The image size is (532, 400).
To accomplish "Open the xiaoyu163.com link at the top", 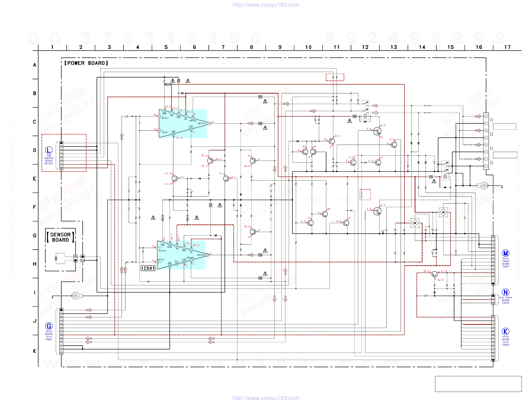I will tap(266, 5).
